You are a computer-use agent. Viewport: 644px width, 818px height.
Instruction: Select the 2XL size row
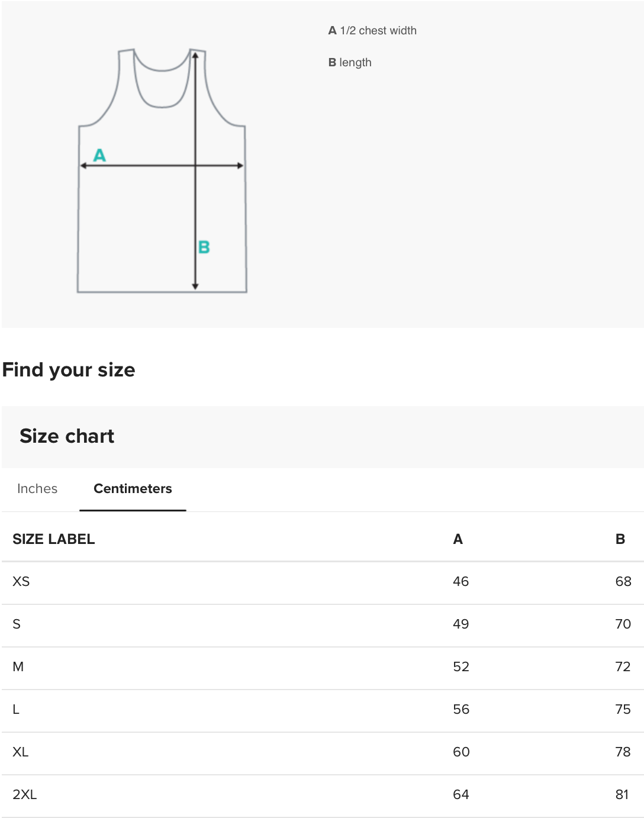coord(323,796)
